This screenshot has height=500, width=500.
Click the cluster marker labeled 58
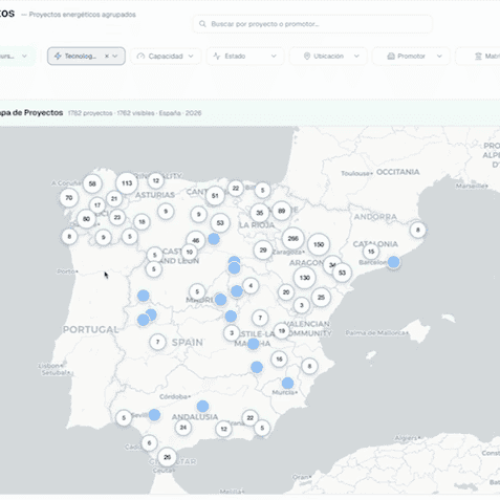tap(92, 183)
